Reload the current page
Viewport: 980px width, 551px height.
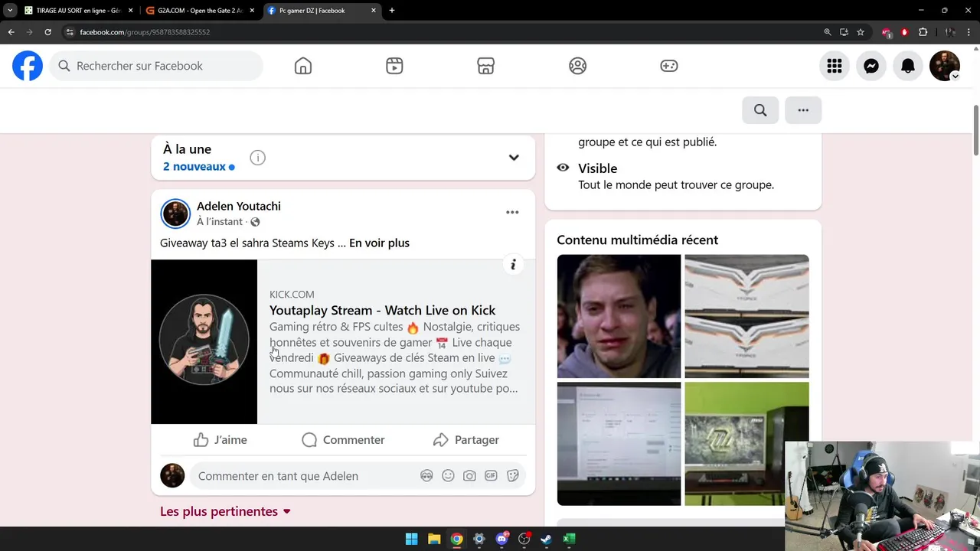point(47,32)
